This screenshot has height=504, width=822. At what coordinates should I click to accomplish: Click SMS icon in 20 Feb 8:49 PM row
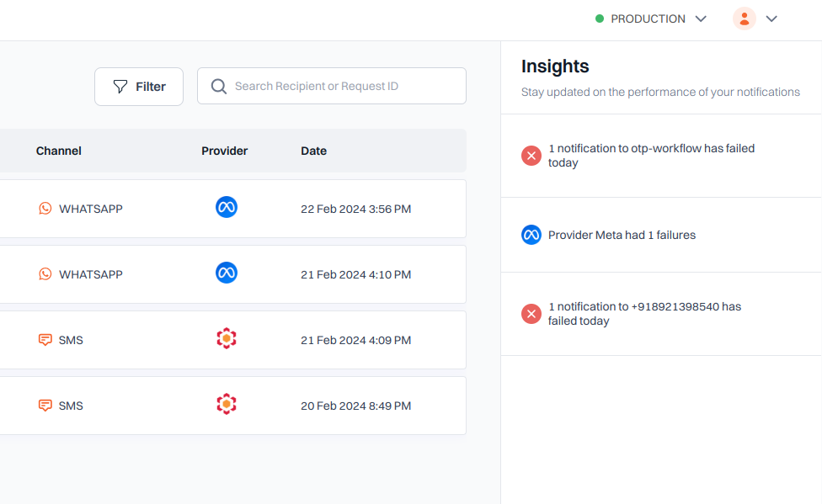(45, 406)
